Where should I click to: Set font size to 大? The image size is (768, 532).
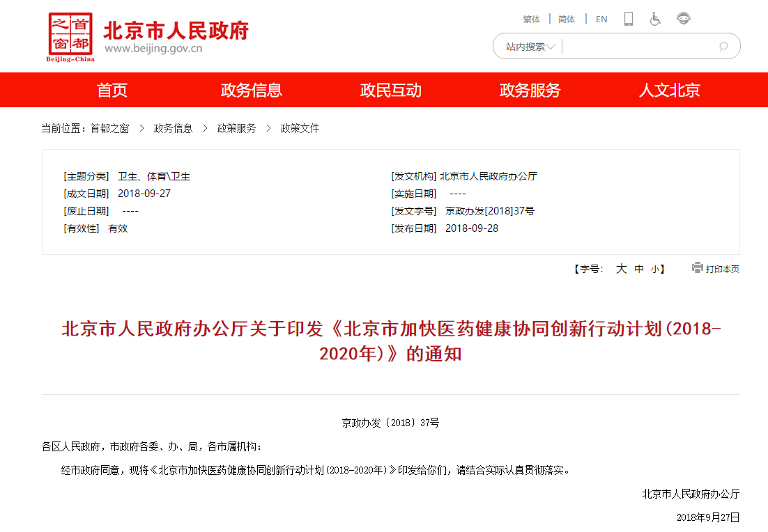click(x=621, y=269)
